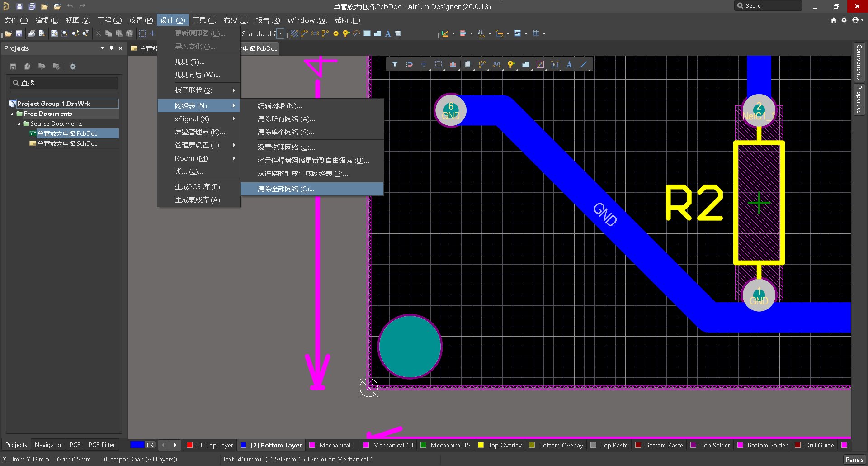
Task: Toggle the snap grid display
Action: pyautogui.click(x=536, y=33)
